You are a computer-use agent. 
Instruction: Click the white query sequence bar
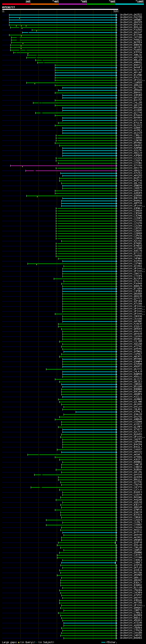click(60, 9)
